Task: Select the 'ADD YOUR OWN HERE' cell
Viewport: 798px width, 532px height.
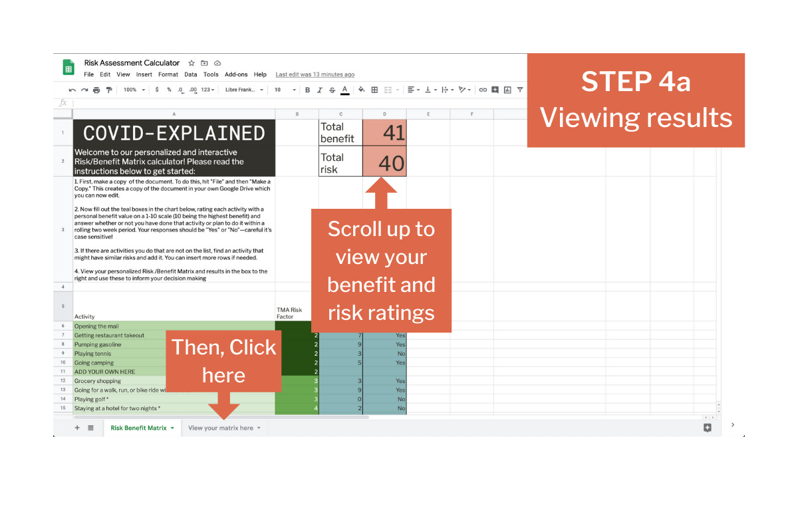Action: (174, 372)
